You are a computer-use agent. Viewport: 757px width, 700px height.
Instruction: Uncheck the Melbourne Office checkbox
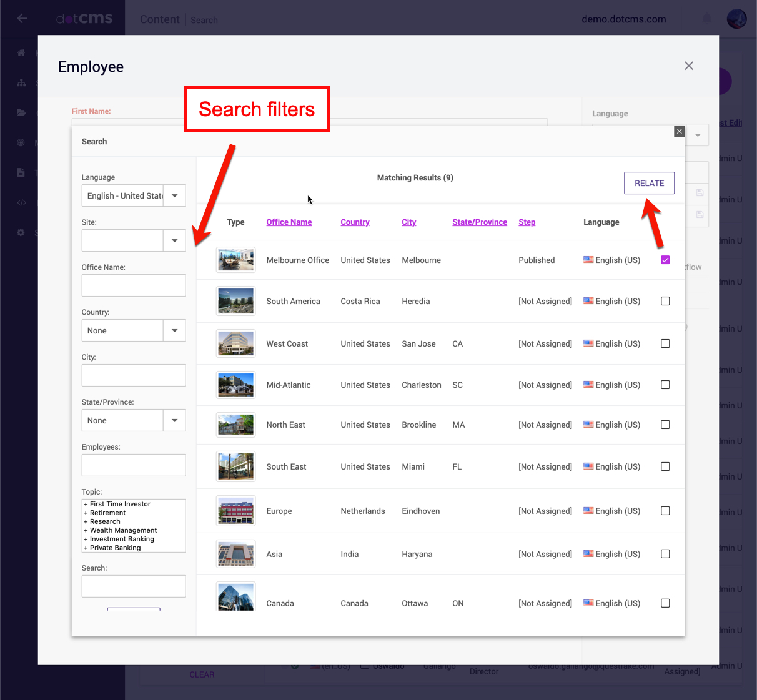pos(665,260)
